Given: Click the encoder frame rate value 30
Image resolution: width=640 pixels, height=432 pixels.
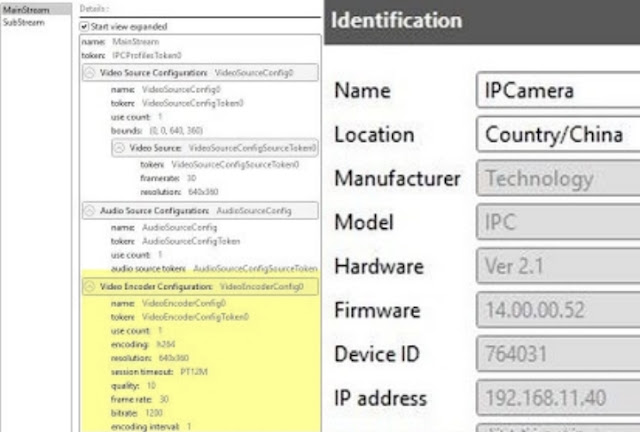Looking at the screenshot, I should 164,399.
